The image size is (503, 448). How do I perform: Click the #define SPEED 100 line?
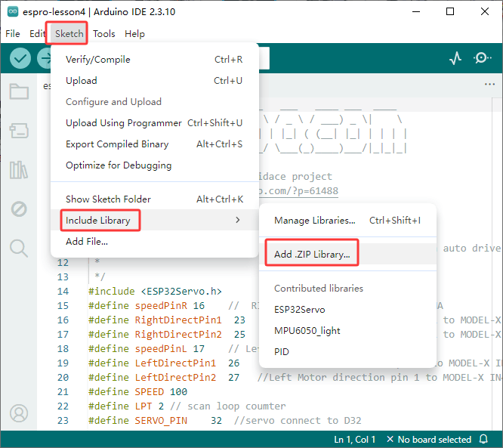[x=138, y=392]
